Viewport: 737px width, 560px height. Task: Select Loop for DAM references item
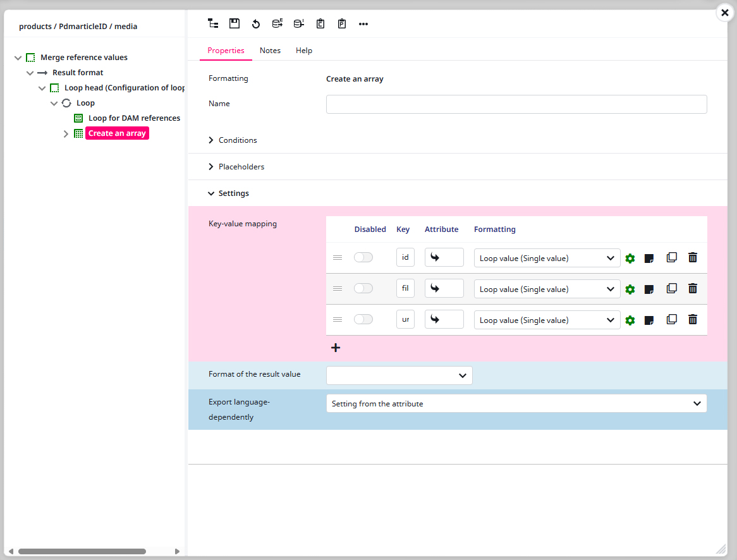click(x=135, y=118)
